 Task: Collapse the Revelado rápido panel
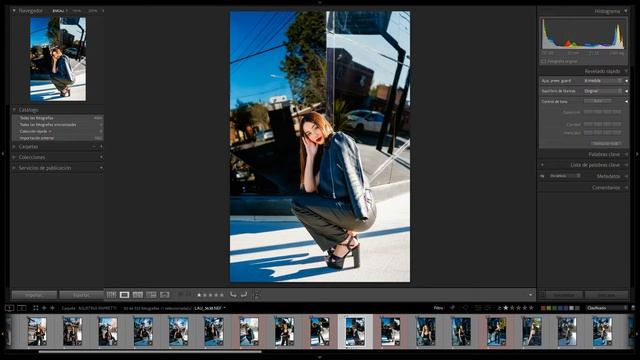click(x=626, y=71)
